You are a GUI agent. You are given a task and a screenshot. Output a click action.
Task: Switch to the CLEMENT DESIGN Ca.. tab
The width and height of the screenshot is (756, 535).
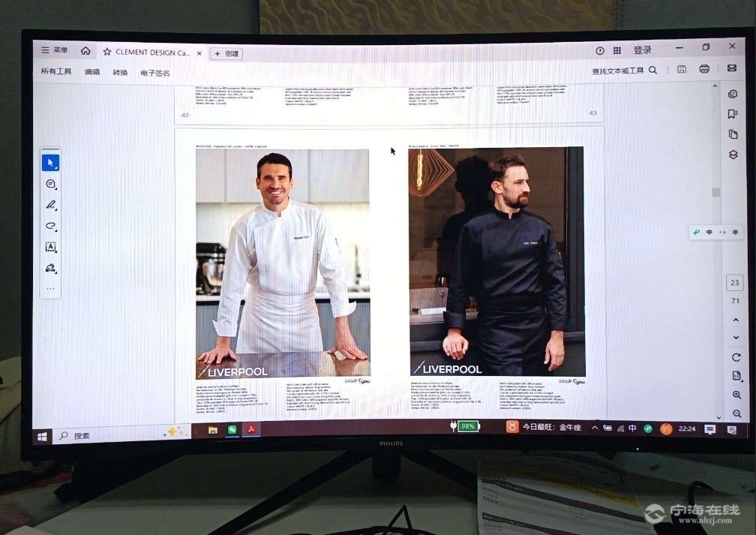152,52
